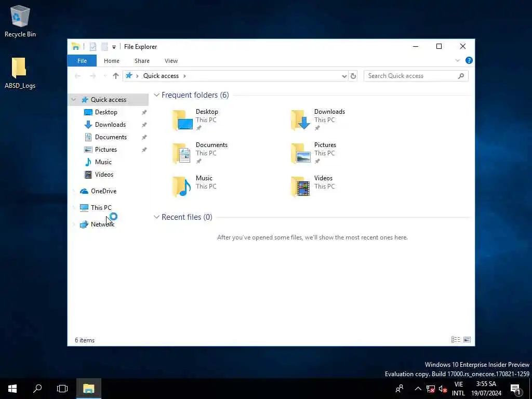Open the VIE INTL input language indicator
Image resolution: width=532 pixels, height=399 pixels.
(x=458, y=389)
